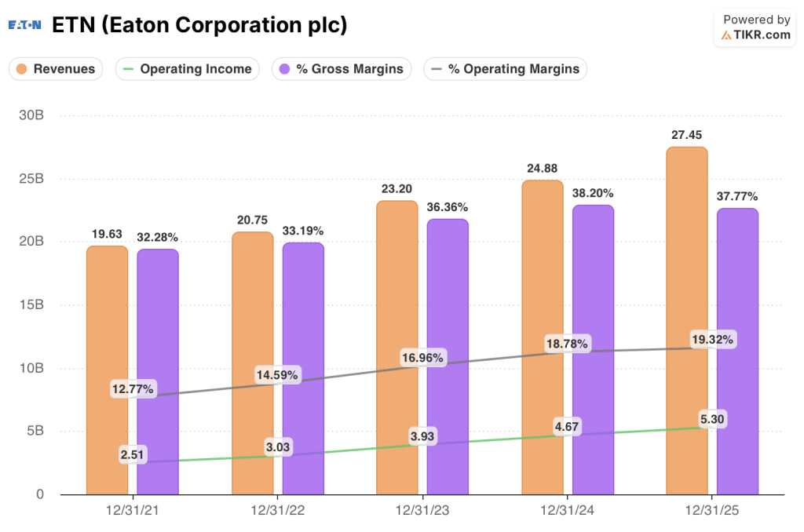Image resolution: width=804 pixels, height=532 pixels.
Task: Click the 27.45 revenue label
Action: (x=688, y=134)
